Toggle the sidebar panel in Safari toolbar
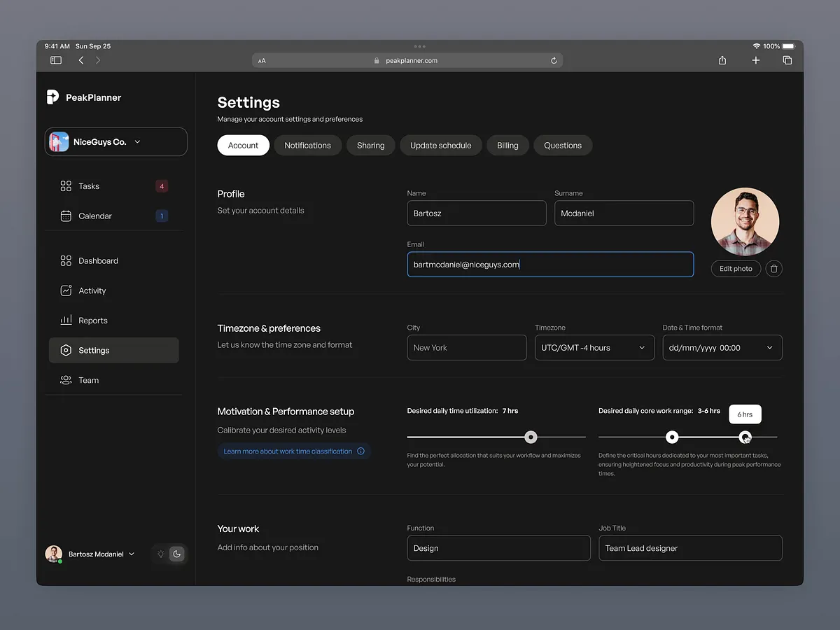Screen dimensions: 840x630 55,60
